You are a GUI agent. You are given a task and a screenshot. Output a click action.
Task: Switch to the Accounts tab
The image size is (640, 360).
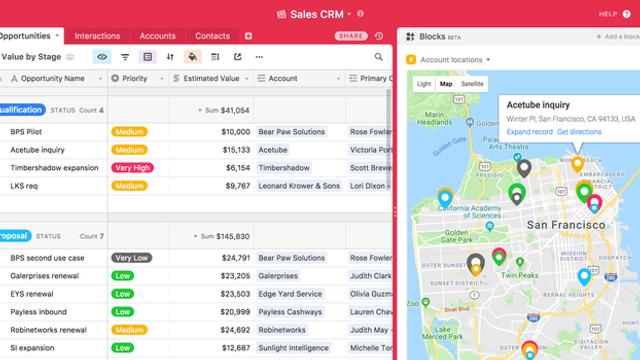point(158,36)
